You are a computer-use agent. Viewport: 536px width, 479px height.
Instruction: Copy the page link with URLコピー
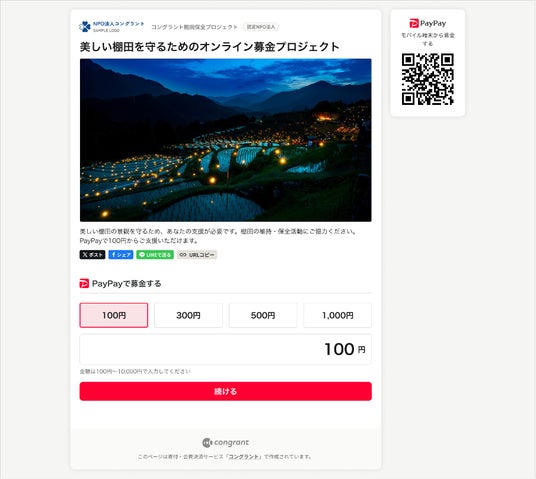(x=197, y=255)
